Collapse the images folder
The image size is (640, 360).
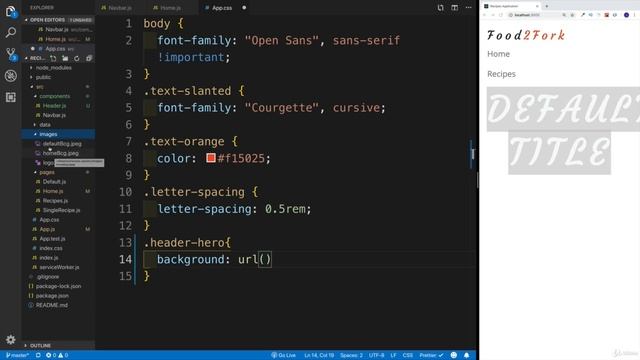(48, 134)
